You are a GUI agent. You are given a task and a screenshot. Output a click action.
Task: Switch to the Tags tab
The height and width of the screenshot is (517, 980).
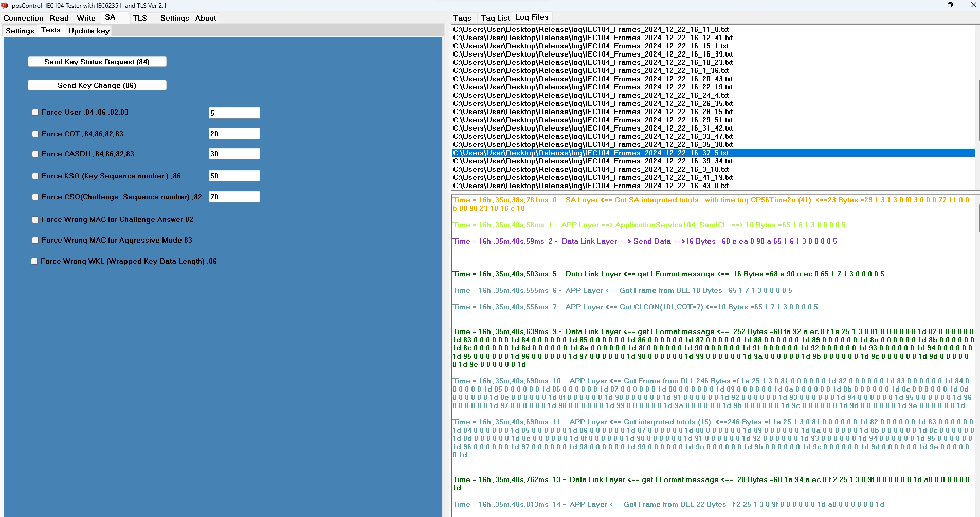coord(462,18)
